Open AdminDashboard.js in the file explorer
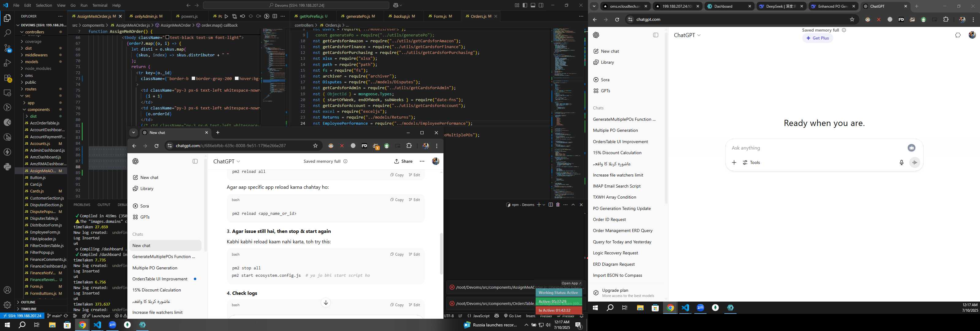The width and height of the screenshot is (980, 331). pos(47,150)
